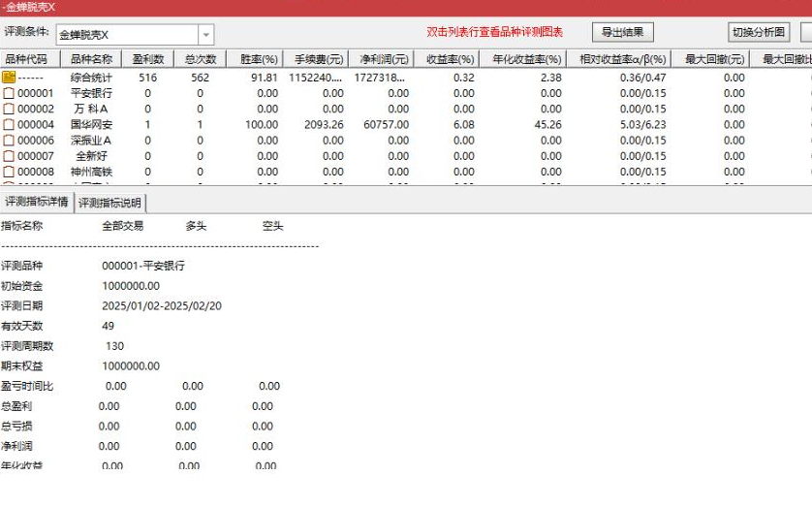The width and height of the screenshot is (812, 507).
Task: Click the document icon for 000001
Action: [x=9, y=94]
